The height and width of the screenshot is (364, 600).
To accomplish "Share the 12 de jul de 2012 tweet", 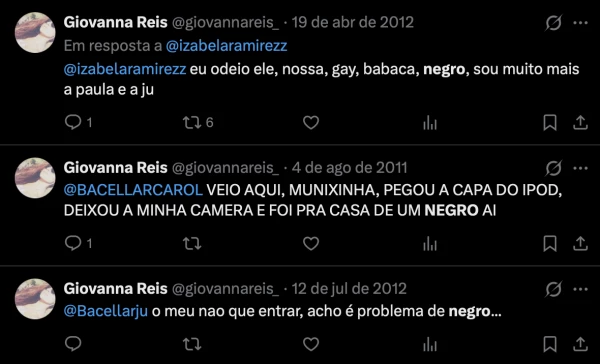I will tap(580, 344).
